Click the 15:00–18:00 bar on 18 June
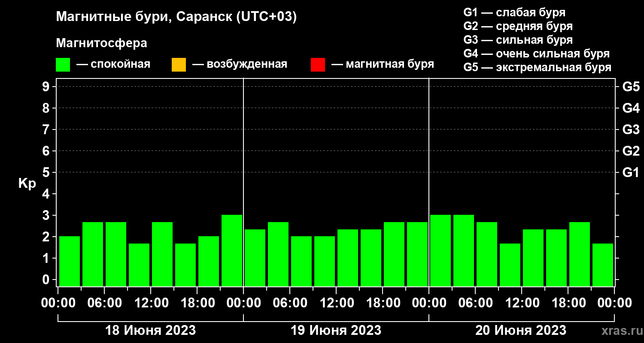 click(185, 265)
